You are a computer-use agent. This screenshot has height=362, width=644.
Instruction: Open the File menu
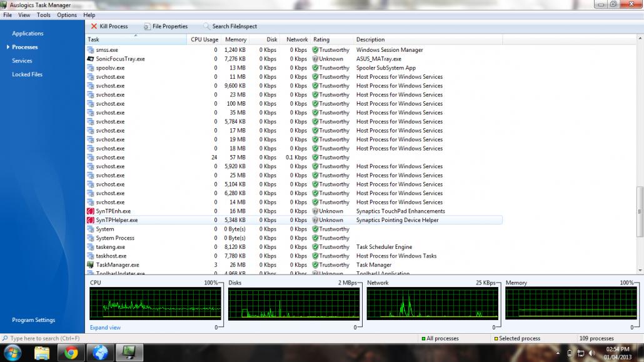8,15
